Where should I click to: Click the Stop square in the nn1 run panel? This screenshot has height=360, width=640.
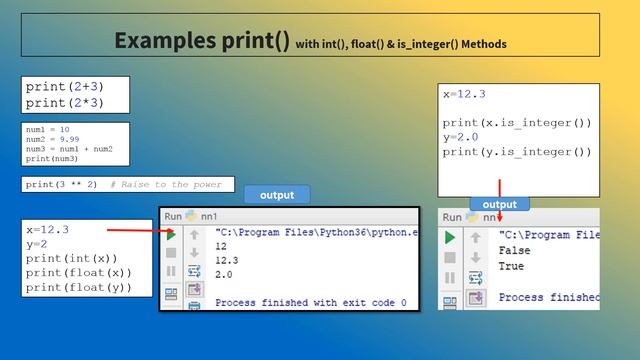[171, 253]
